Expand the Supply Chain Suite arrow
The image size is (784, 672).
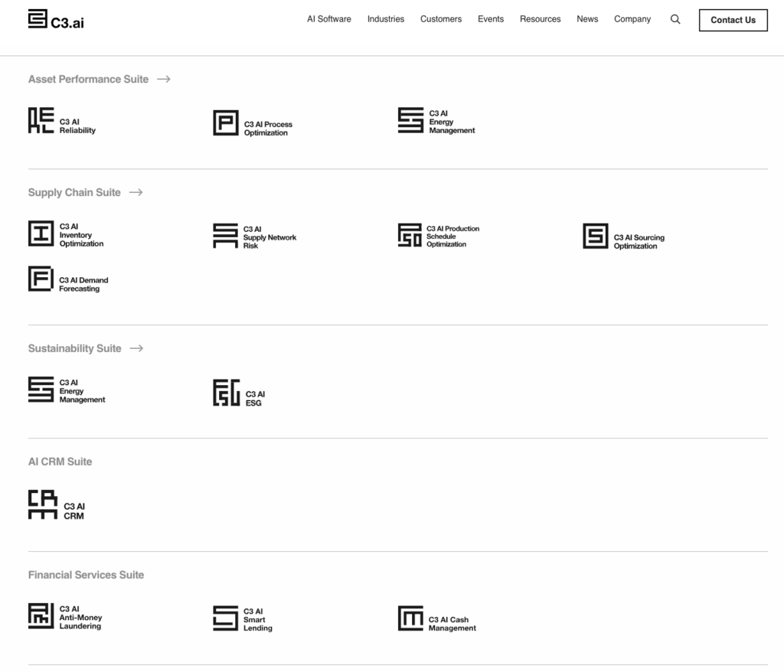pyautogui.click(x=136, y=193)
